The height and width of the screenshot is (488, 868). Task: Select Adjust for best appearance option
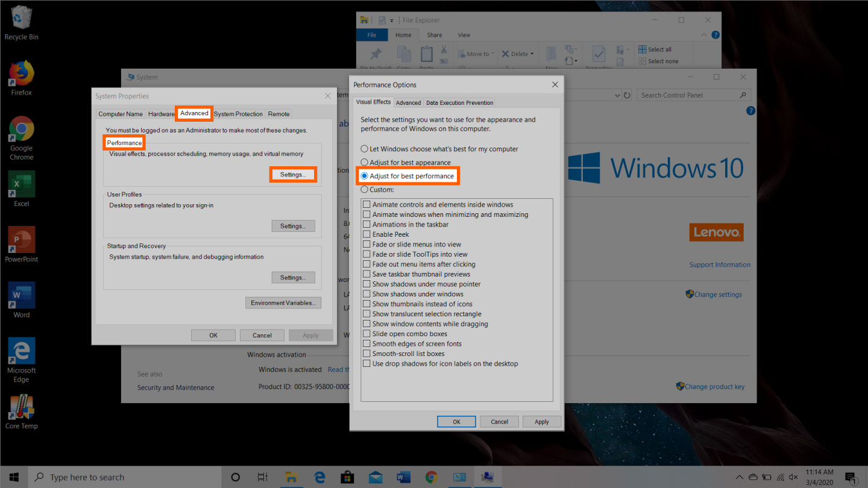point(364,163)
